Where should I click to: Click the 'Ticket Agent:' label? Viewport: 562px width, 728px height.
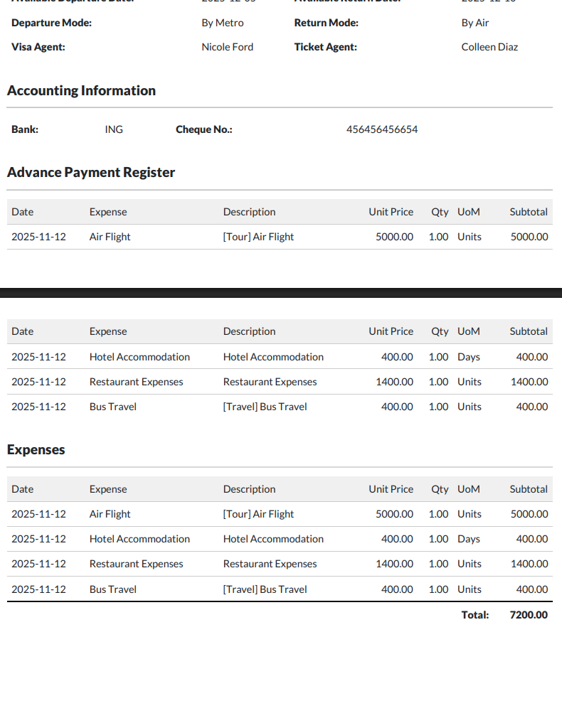click(x=326, y=47)
